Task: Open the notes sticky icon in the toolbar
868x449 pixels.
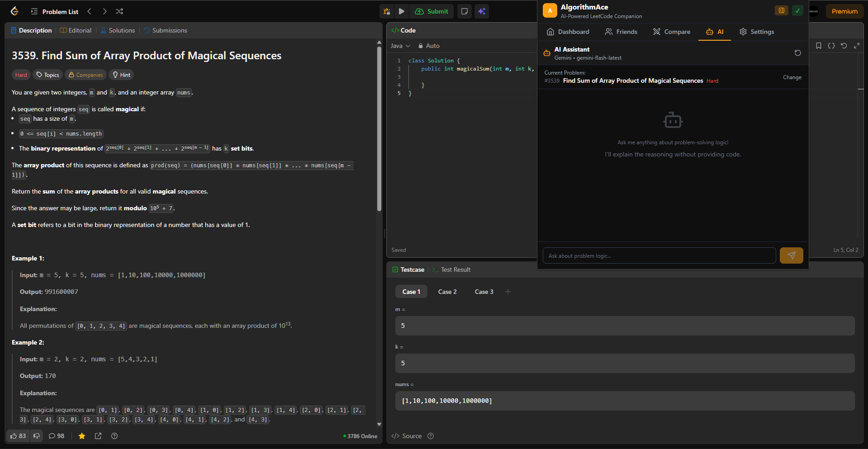Action: pyautogui.click(x=464, y=11)
